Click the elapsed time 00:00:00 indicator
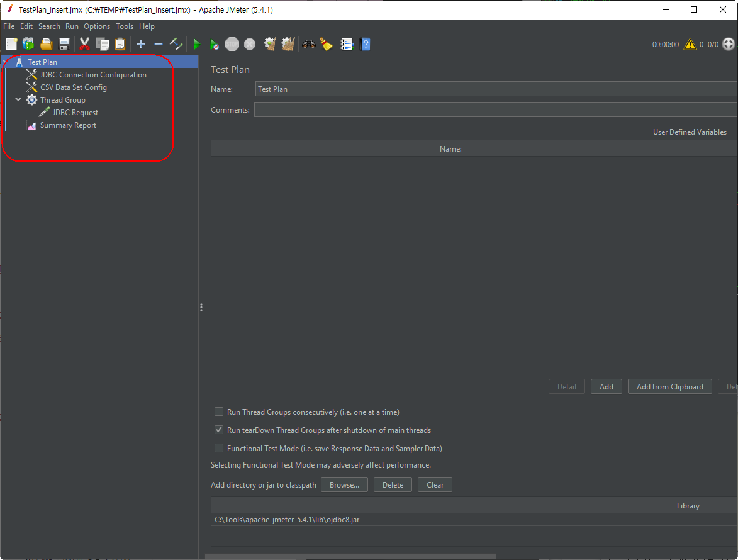738x560 pixels. tap(666, 44)
